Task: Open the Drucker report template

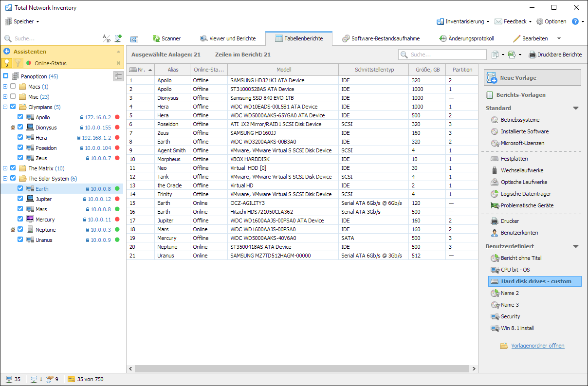Action: point(510,221)
